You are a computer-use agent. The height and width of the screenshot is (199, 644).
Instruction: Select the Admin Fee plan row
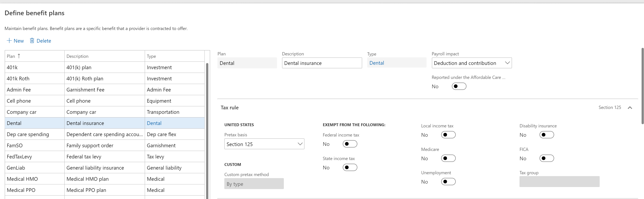tap(104, 89)
